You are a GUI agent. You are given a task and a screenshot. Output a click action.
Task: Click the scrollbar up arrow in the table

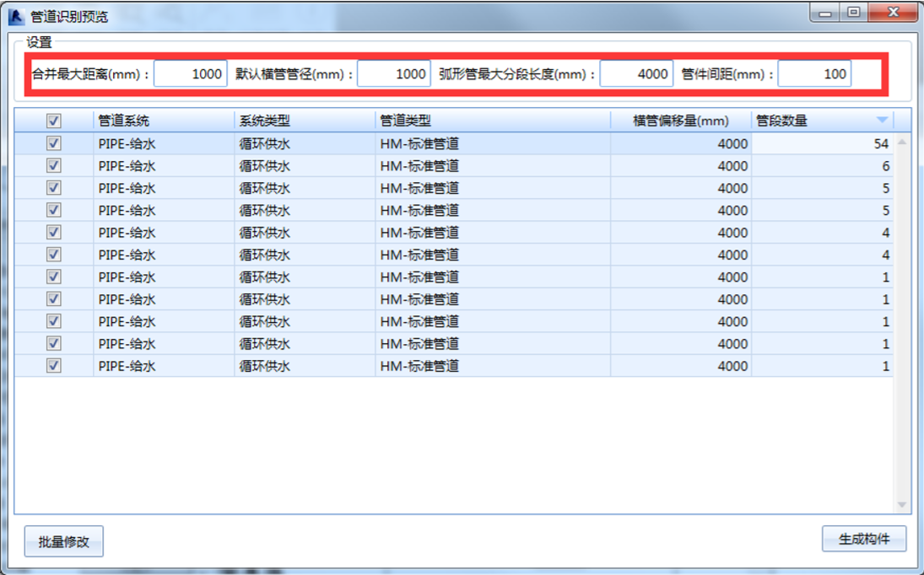(x=901, y=142)
